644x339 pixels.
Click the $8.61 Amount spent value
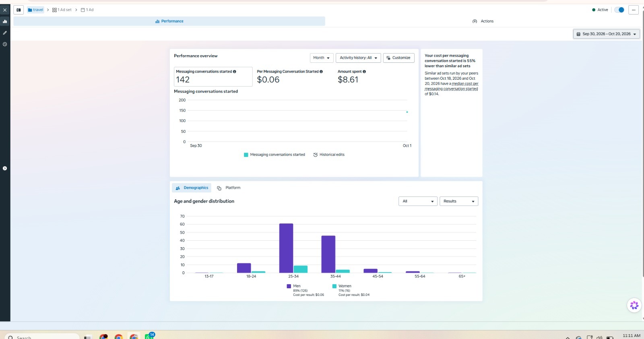pyautogui.click(x=348, y=80)
